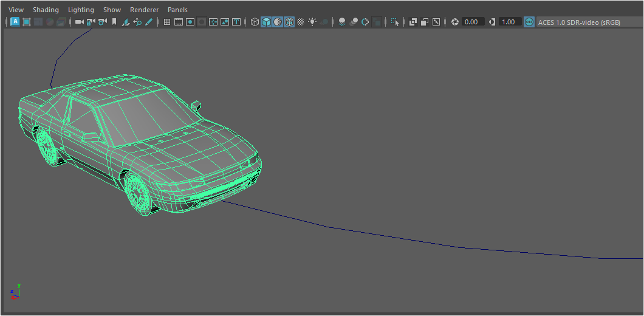The height and width of the screenshot is (316, 644).
Task: Expand the Panels menu
Action: point(177,10)
